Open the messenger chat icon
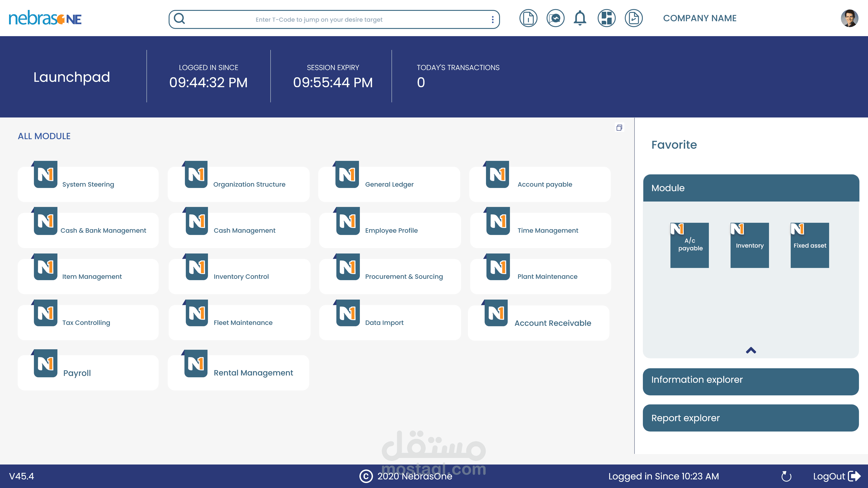This screenshot has height=488, width=868. coord(555,18)
